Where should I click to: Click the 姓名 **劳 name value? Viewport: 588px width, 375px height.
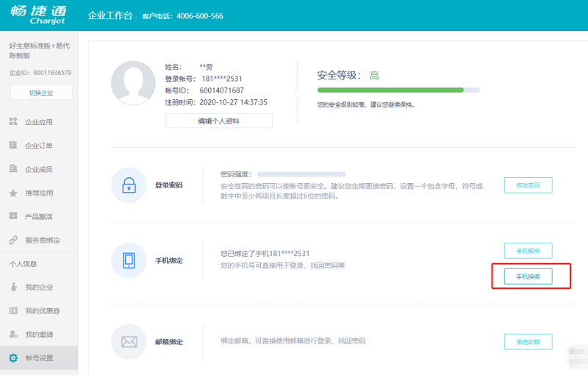(206, 67)
